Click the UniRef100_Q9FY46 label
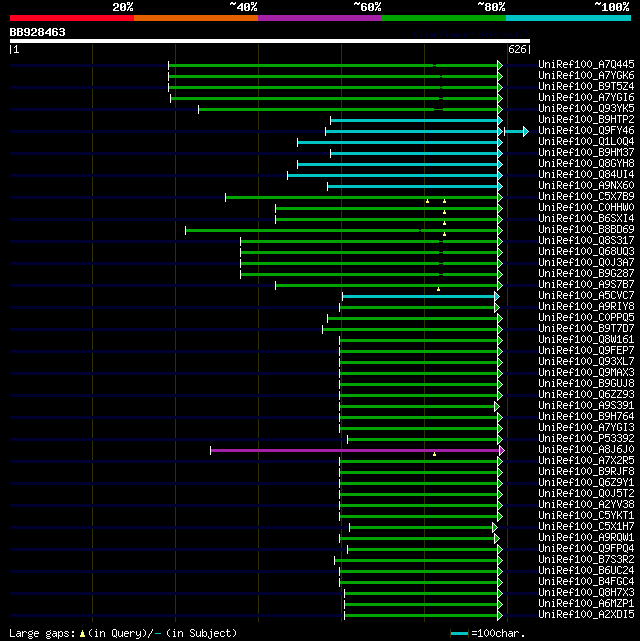Screen dimensions: 640x641 tap(586, 131)
